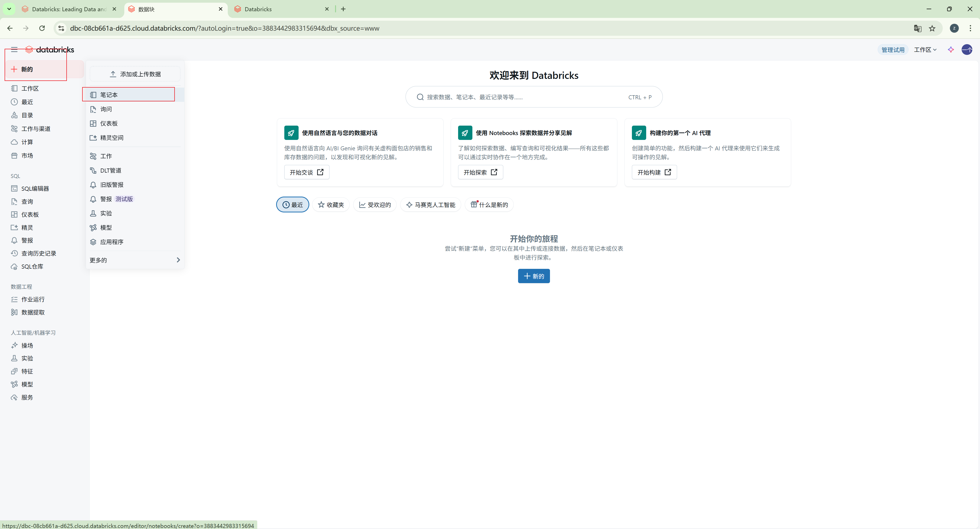Bookmark this page with the star icon
Viewport: 980px width, 529px height.
932,28
